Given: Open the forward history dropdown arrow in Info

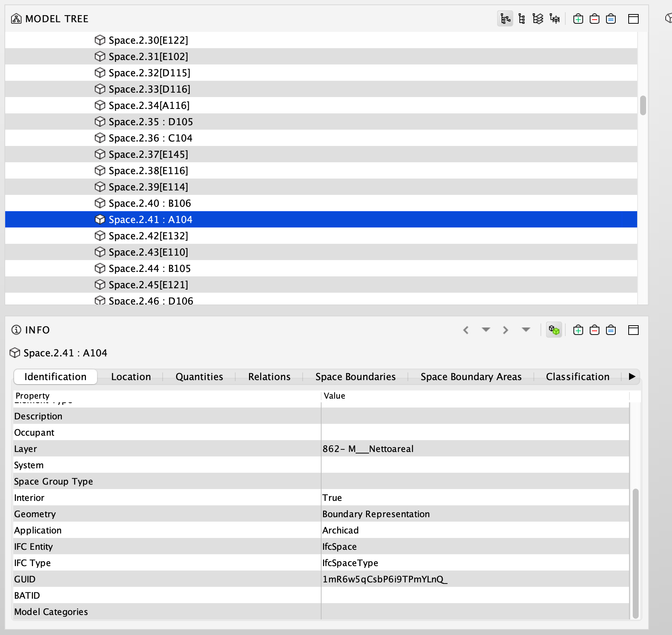Looking at the screenshot, I should pyautogui.click(x=526, y=329).
